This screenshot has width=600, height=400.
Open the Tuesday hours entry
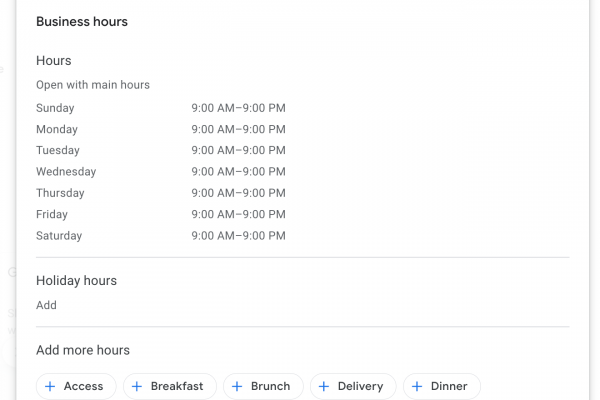point(238,150)
